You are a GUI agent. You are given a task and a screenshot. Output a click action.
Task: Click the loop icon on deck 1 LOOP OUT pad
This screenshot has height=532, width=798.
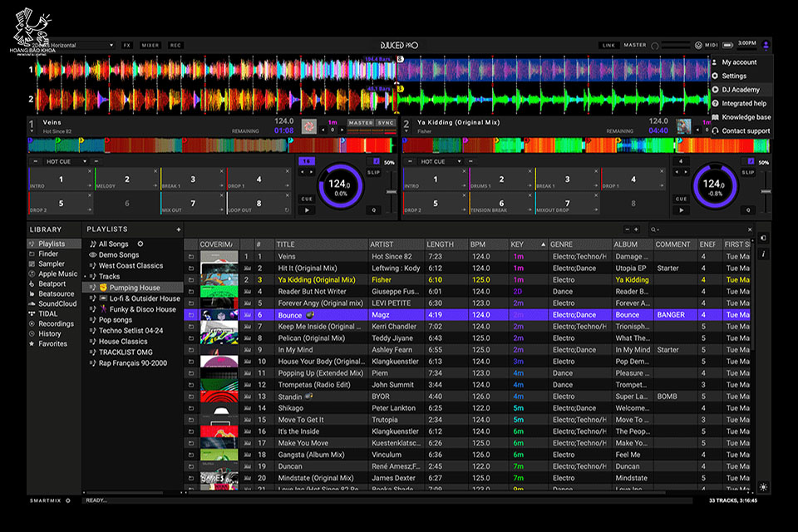tap(288, 209)
